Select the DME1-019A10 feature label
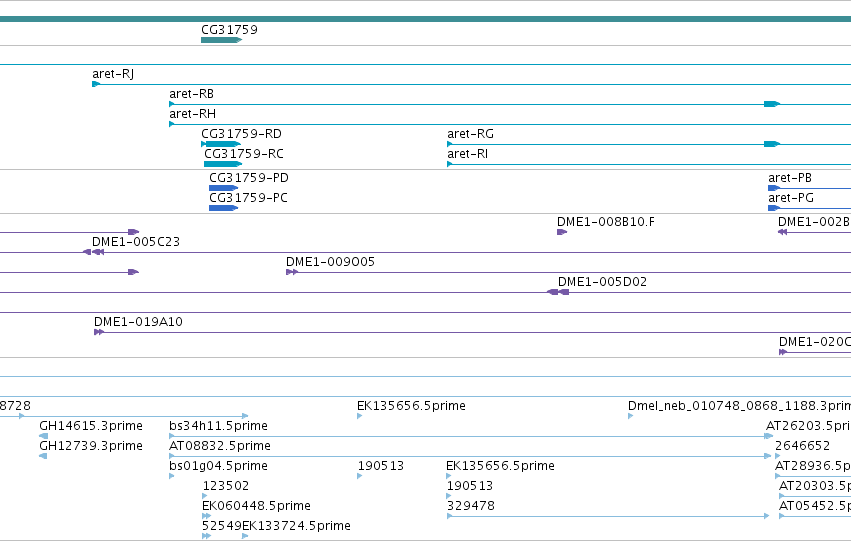The height and width of the screenshot is (541, 851). point(138,322)
